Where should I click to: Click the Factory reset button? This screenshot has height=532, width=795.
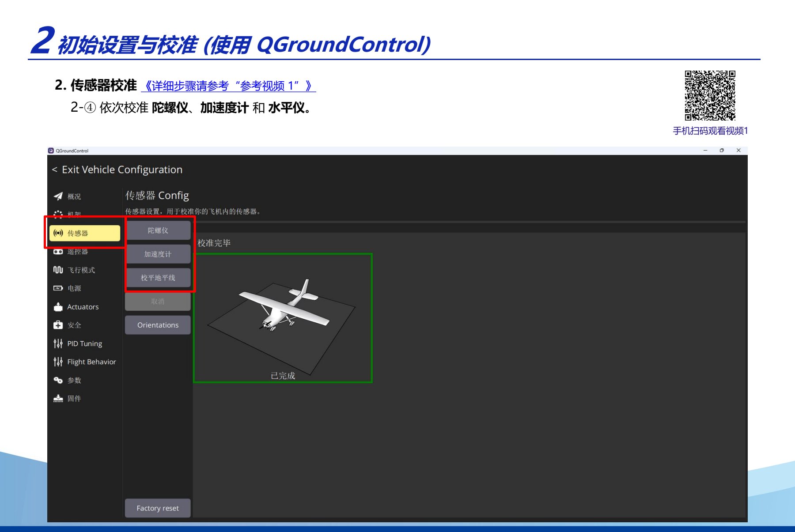(158, 508)
